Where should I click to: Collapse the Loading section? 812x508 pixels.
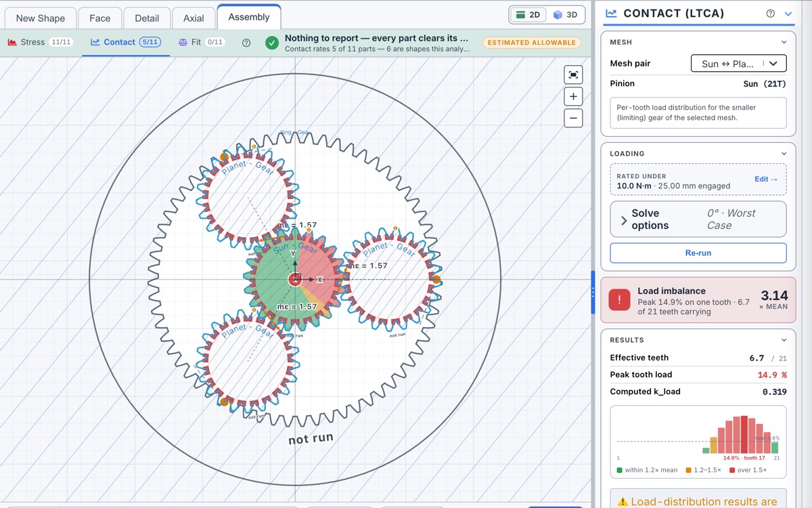[x=784, y=154]
